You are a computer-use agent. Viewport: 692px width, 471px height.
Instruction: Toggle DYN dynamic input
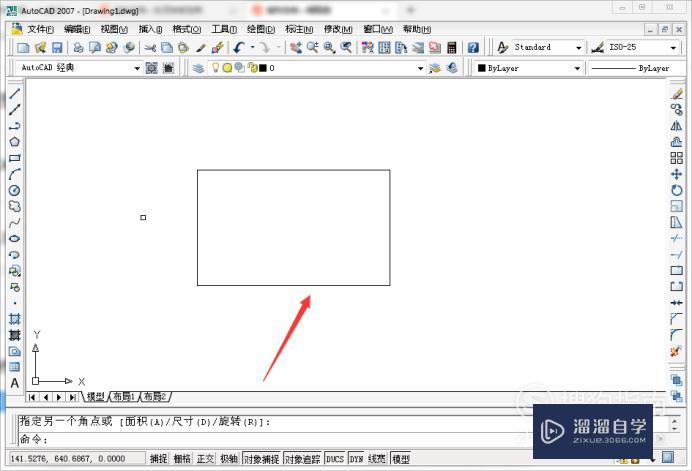[356, 459]
